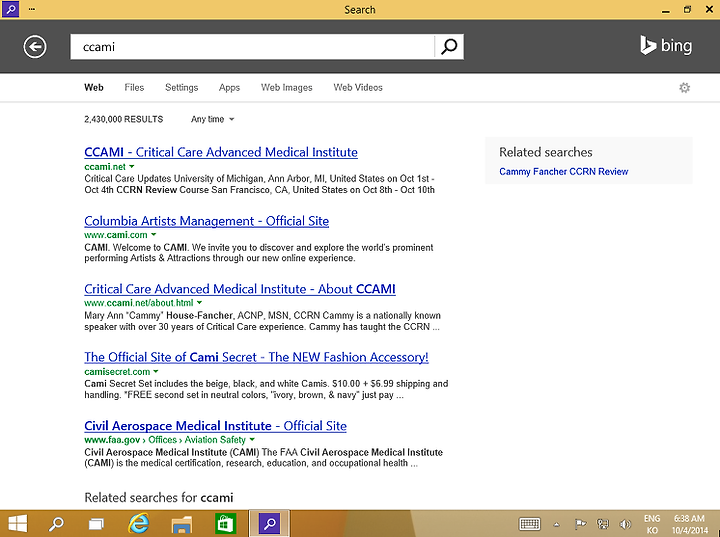Click the Related searches for ccami heading
720x537 pixels.
(x=159, y=497)
